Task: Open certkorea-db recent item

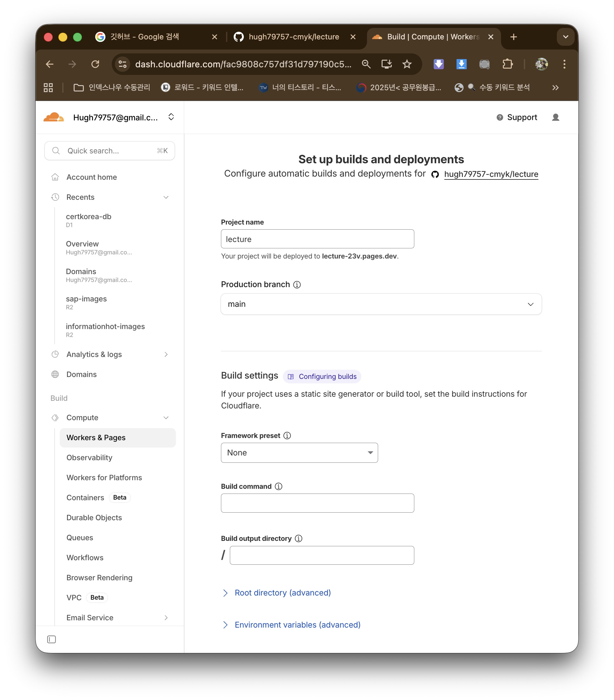Action: pyautogui.click(x=88, y=220)
